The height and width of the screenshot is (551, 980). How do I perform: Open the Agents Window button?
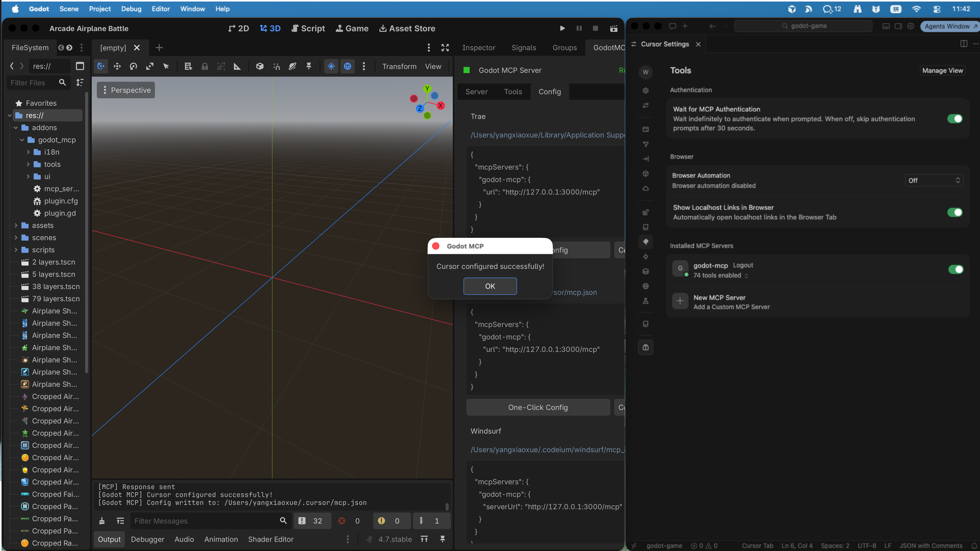(x=950, y=26)
